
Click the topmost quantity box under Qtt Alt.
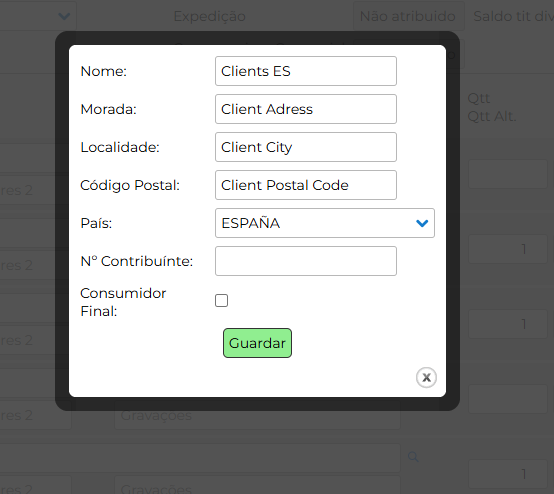[x=508, y=174]
